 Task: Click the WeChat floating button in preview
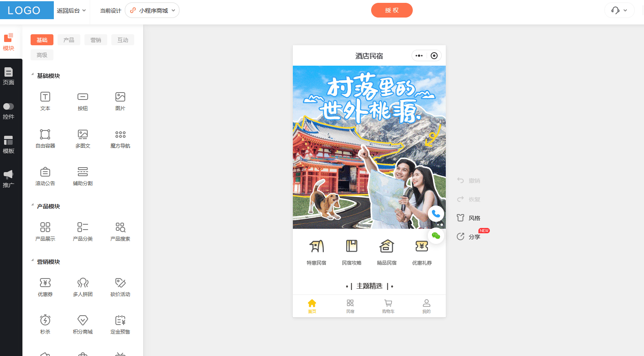pos(436,236)
